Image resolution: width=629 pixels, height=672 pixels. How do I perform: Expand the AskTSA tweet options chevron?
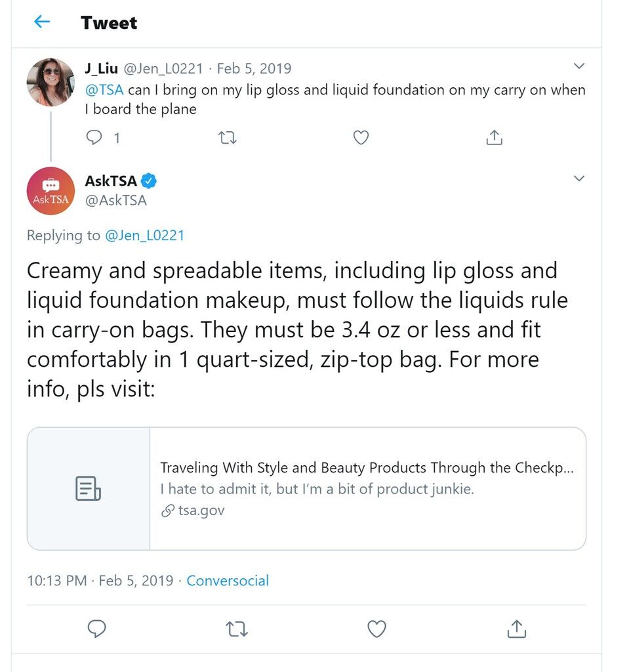pyautogui.click(x=579, y=178)
